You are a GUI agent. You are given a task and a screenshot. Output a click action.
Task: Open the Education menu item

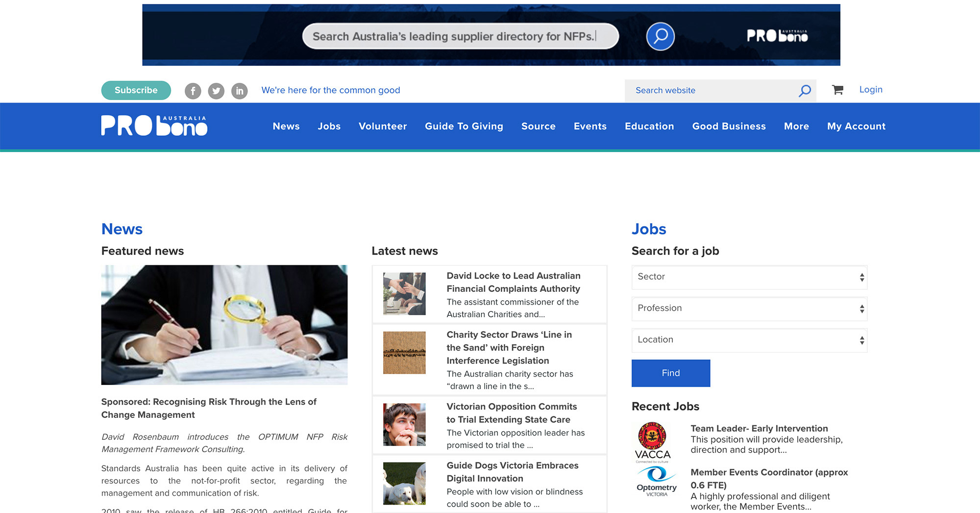(649, 126)
